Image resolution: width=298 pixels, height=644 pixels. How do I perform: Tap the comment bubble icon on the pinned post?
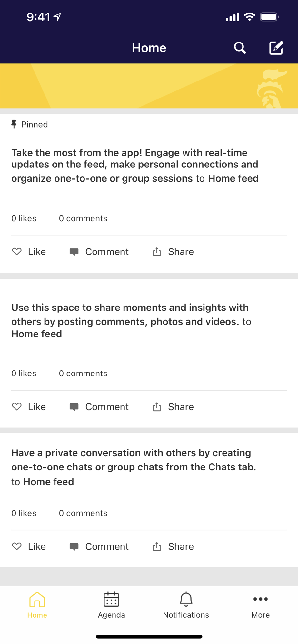(x=74, y=252)
